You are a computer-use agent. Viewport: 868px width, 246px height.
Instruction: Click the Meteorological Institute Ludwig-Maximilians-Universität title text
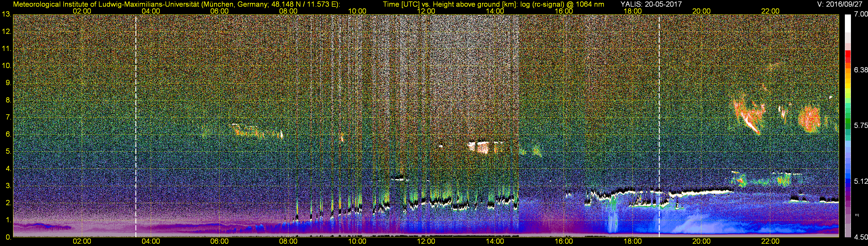[176, 4]
